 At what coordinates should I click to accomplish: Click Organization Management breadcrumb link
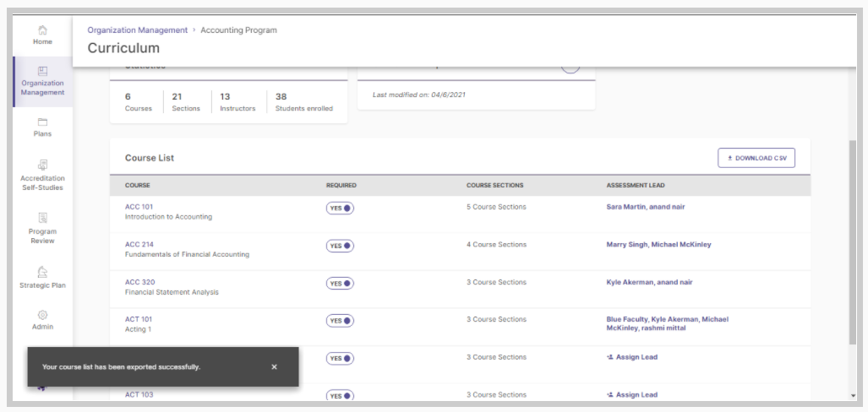coord(137,30)
